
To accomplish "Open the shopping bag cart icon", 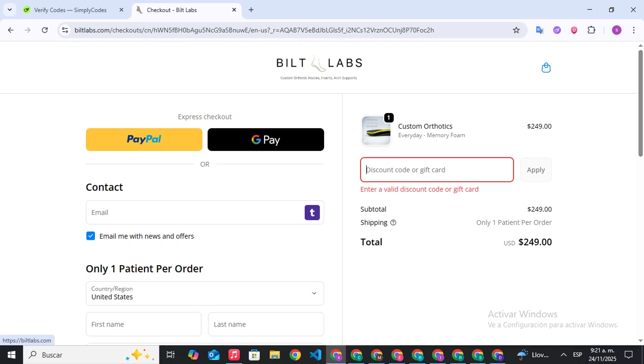I will pos(546,67).
